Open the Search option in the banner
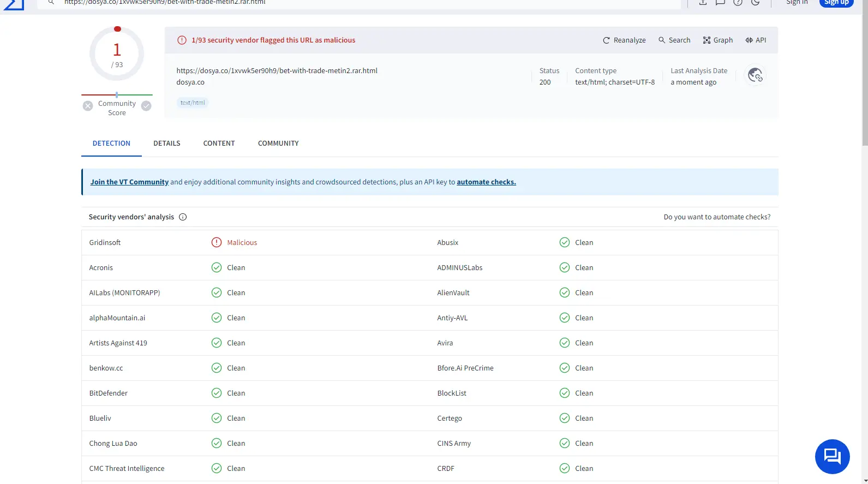 [x=674, y=40]
